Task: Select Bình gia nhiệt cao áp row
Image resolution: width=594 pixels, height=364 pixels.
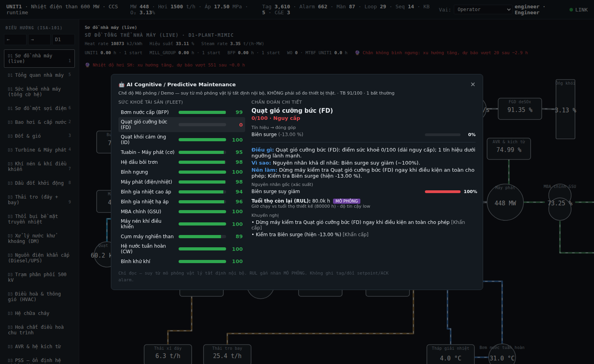Action: (x=182, y=192)
